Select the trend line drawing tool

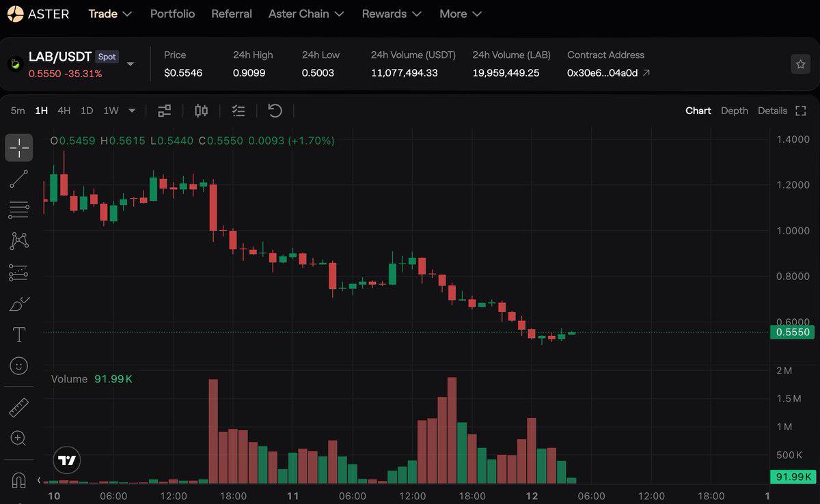[19, 179]
